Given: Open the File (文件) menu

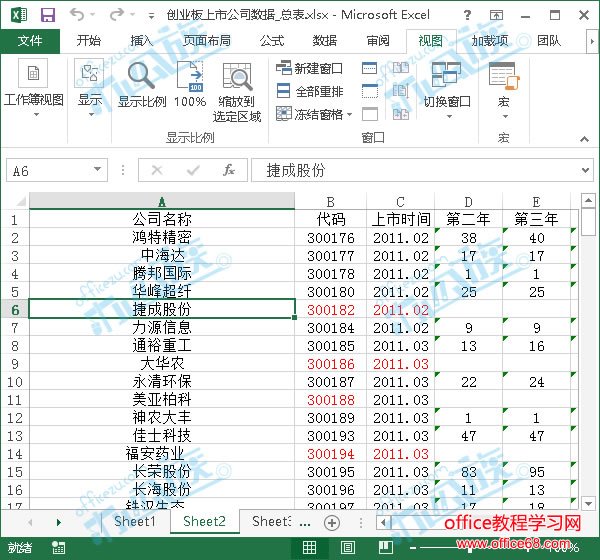Looking at the screenshot, I should tap(30, 41).
